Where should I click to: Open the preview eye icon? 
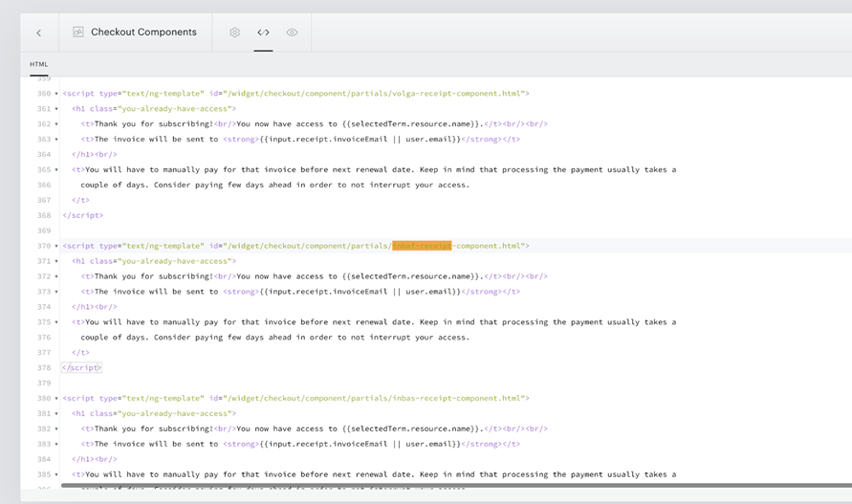click(x=292, y=33)
